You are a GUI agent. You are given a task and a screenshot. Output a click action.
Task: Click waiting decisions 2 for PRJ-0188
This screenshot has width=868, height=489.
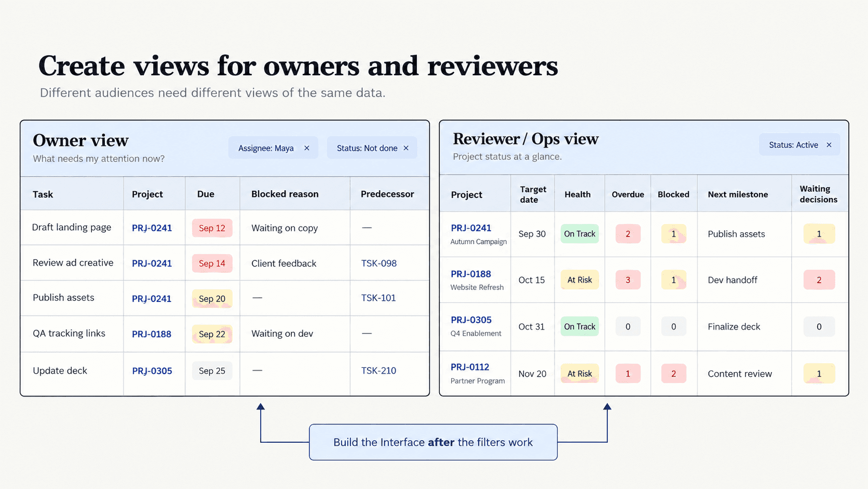point(819,280)
